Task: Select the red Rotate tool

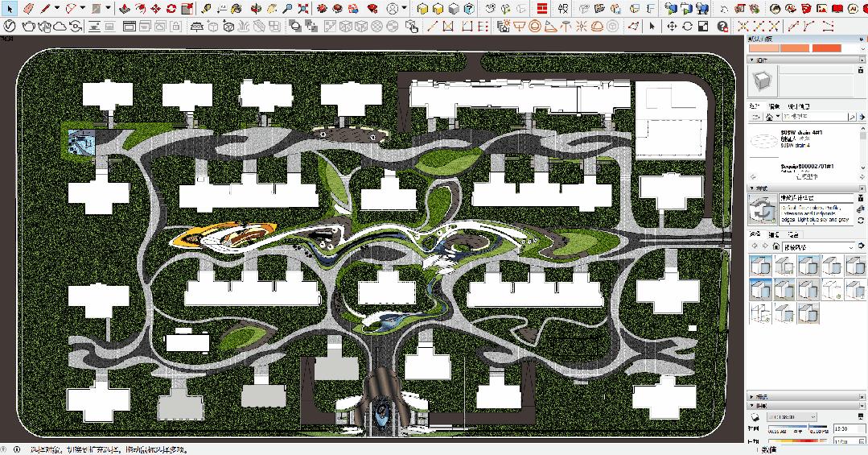Action: pyautogui.click(x=171, y=8)
